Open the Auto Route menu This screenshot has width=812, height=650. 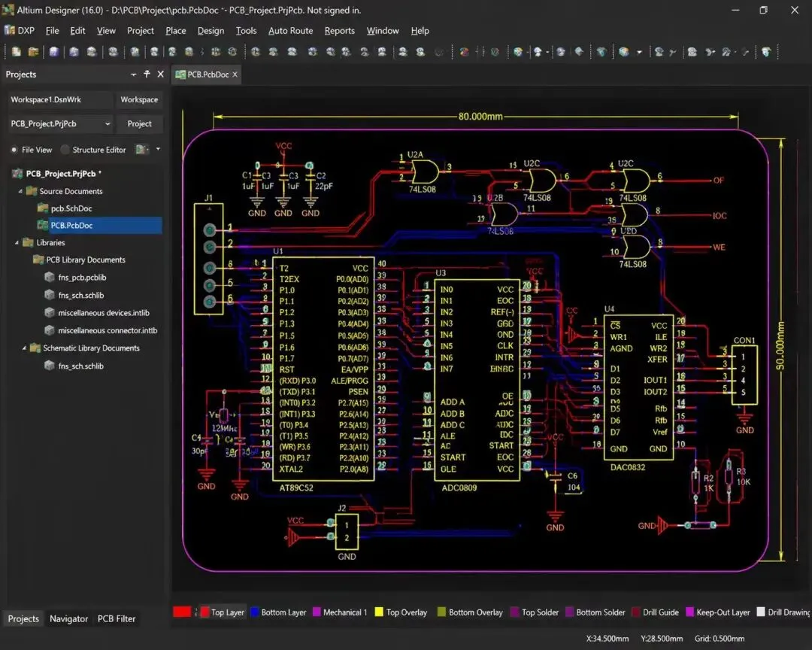290,31
